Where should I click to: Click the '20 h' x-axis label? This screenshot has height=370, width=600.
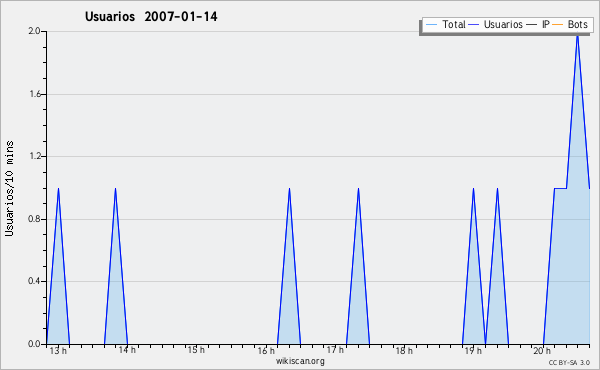click(542, 350)
